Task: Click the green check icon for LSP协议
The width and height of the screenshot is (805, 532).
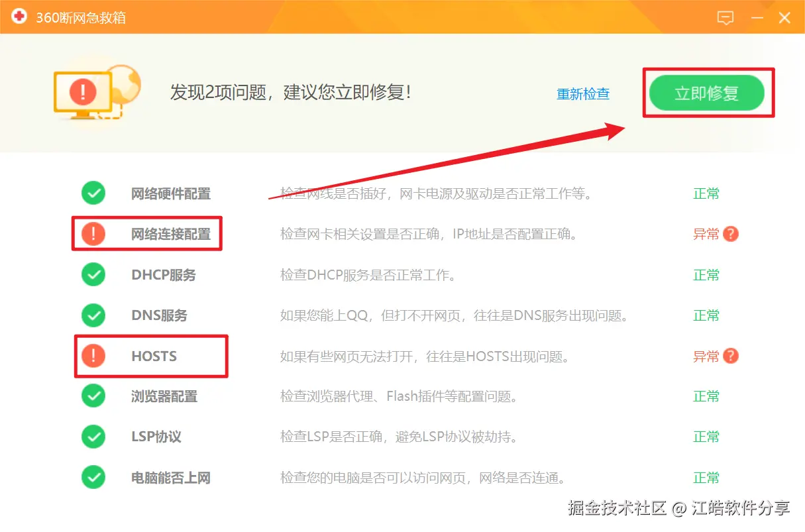Action: click(93, 437)
